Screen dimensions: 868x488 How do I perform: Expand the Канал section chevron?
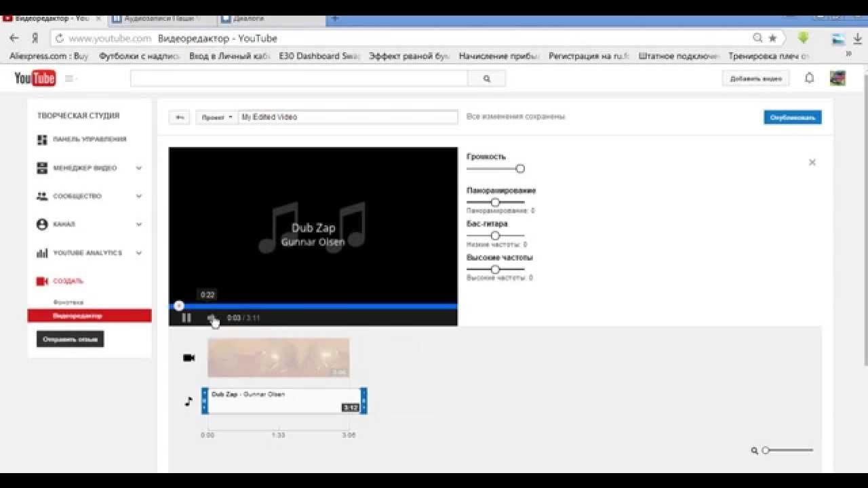click(x=138, y=224)
